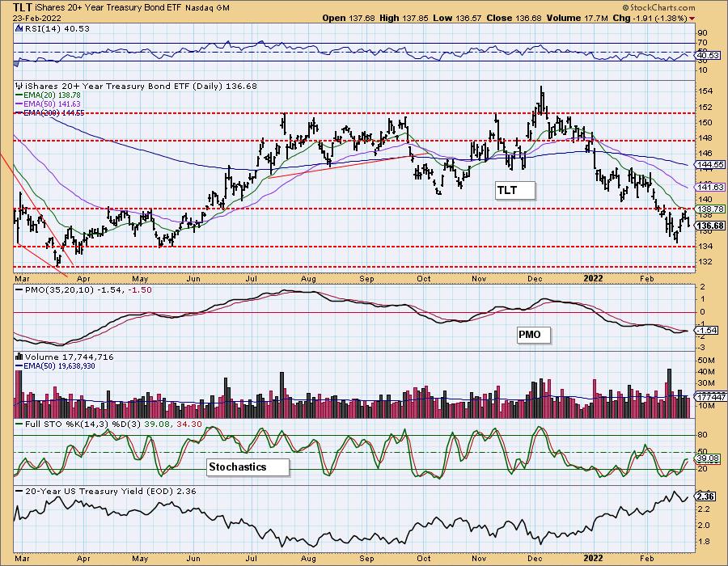Click the 154 tick on price axis

pyautogui.click(x=705, y=91)
